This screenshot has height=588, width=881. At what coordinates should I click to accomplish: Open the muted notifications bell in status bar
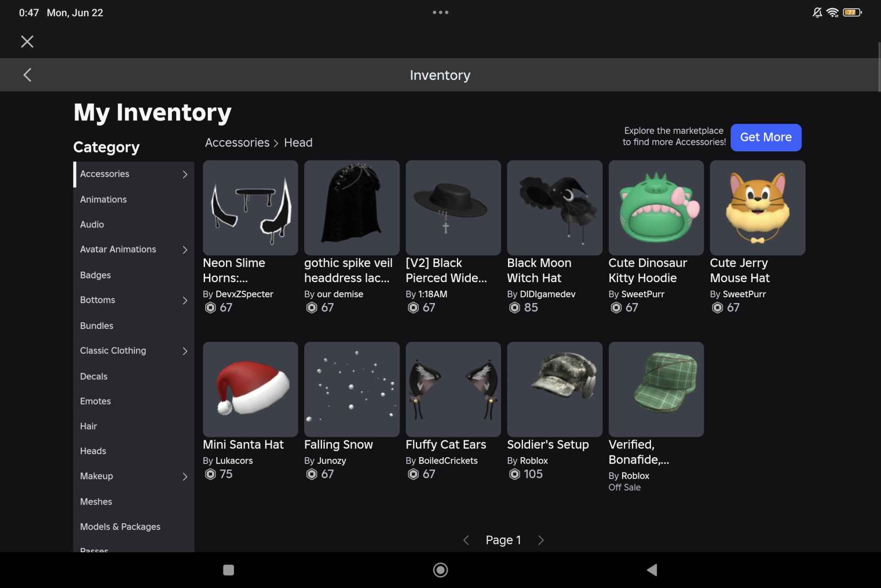tap(817, 12)
